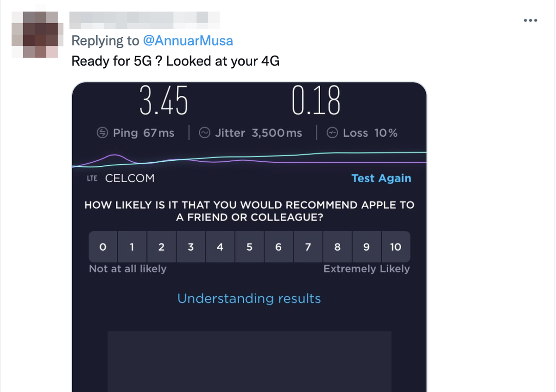Open the tweet's three-dot more menu
The height and width of the screenshot is (392, 556).
(530, 20)
